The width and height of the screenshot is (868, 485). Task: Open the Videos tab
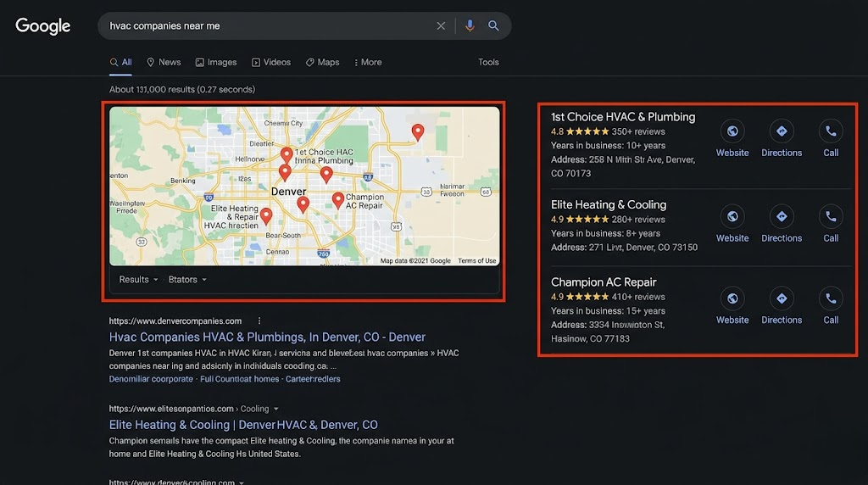[x=271, y=63]
